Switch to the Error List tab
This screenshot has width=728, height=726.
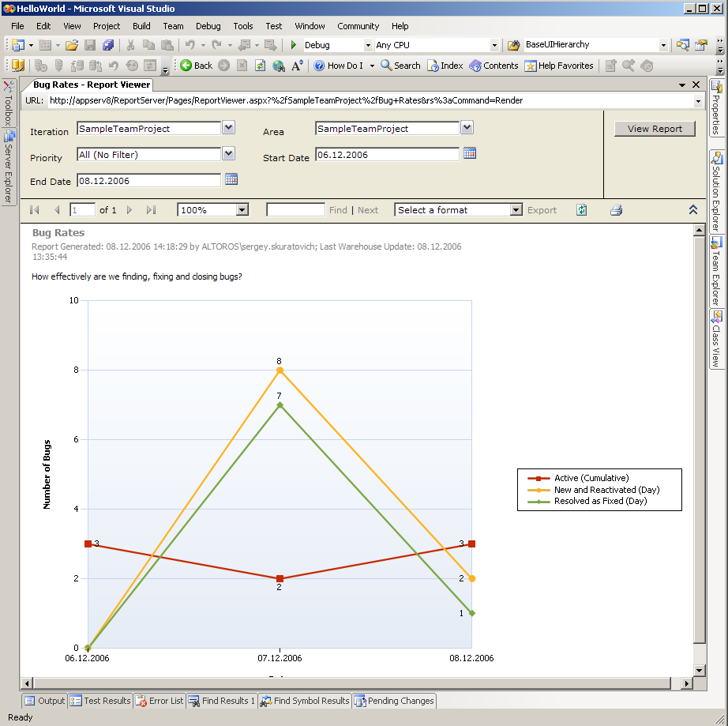tap(159, 701)
